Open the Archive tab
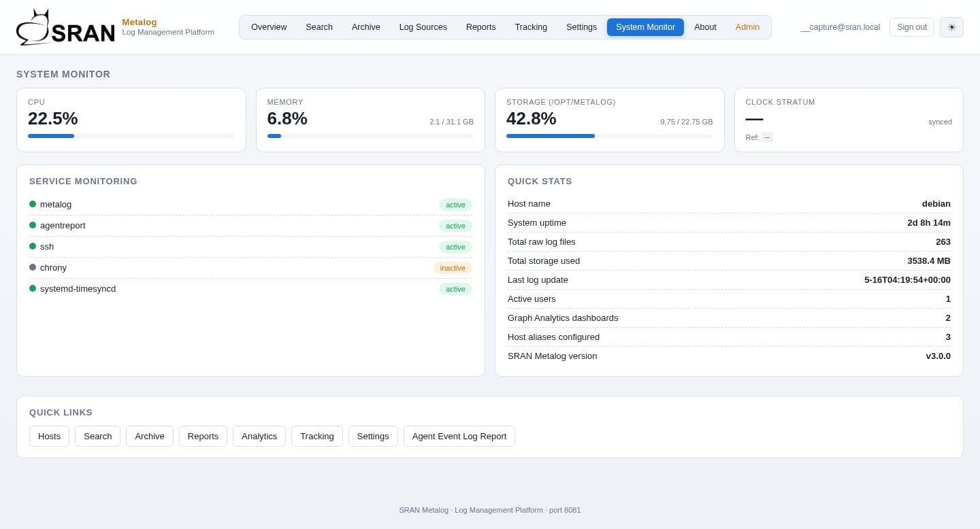The image size is (980, 529). (x=366, y=27)
